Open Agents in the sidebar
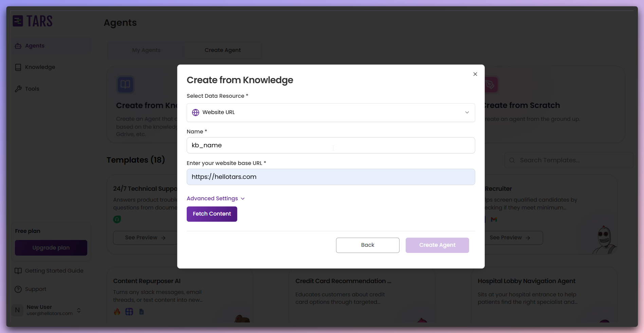Image resolution: width=644 pixels, height=333 pixels. click(51, 46)
